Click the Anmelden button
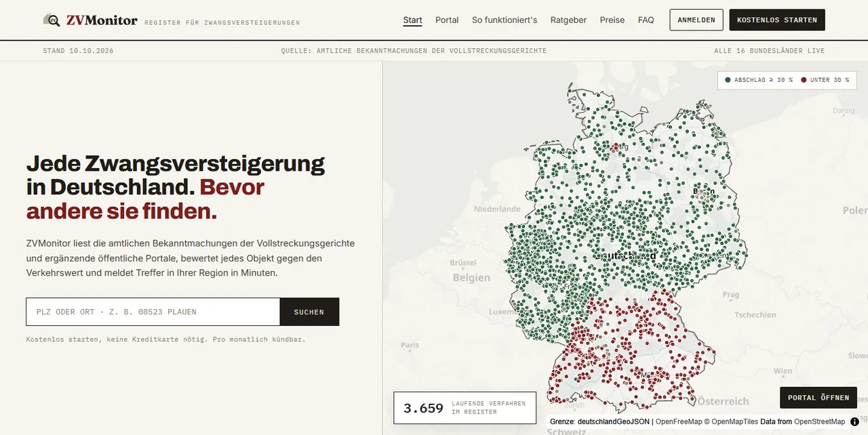This screenshot has width=868, height=435. click(696, 20)
